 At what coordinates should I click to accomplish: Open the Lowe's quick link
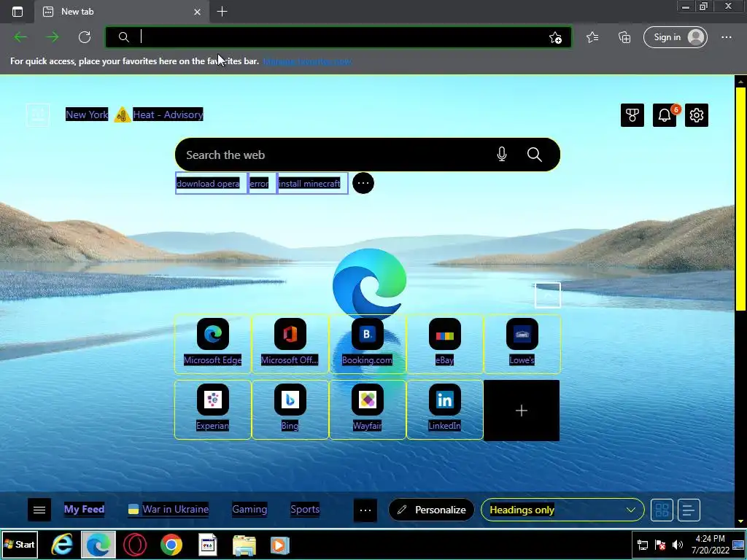pos(522,343)
